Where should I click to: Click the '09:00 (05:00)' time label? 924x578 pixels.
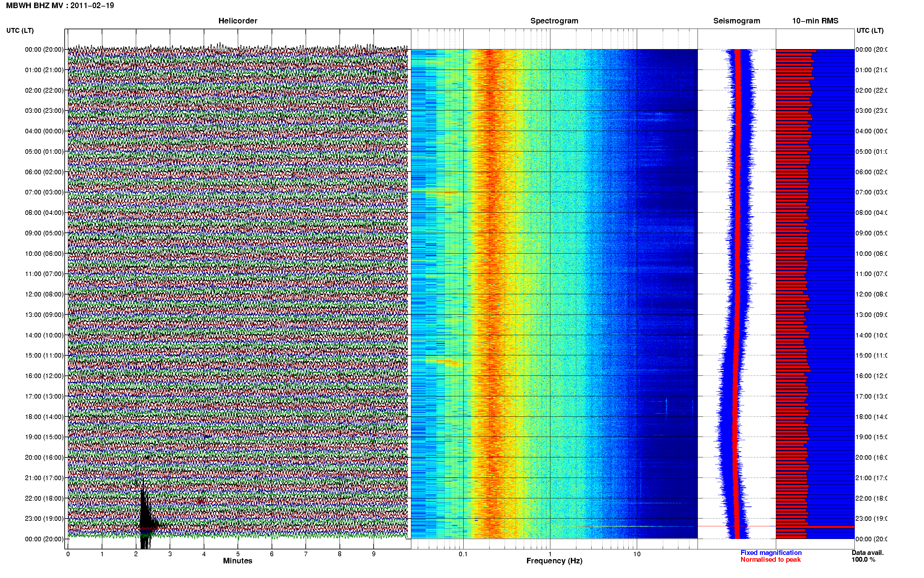pyautogui.click(x=44, y=233)
